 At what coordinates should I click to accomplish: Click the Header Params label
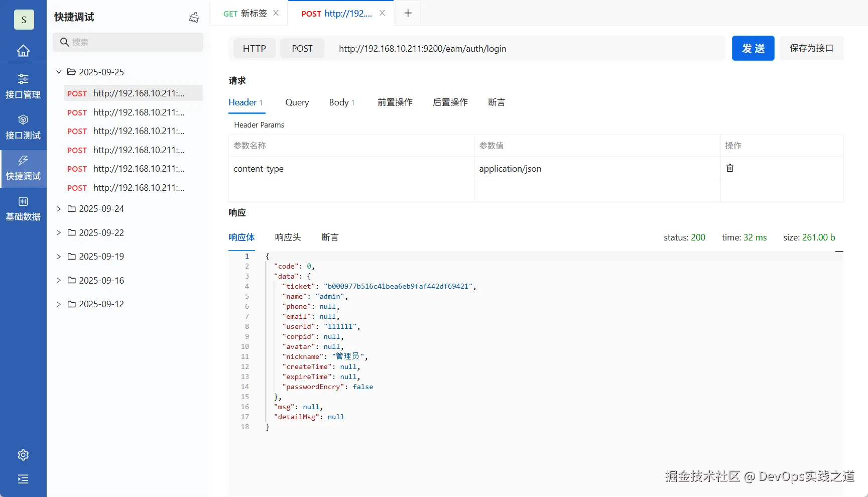[259, 125]
